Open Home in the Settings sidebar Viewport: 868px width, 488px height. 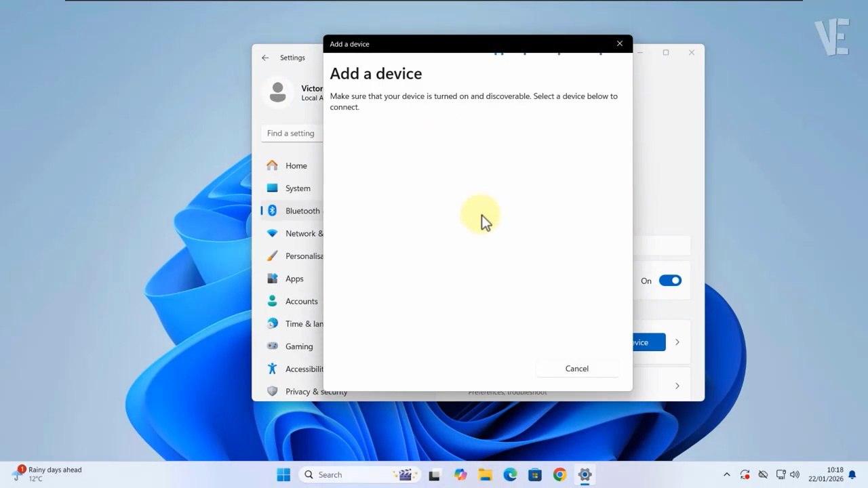(x=296, y=165)
